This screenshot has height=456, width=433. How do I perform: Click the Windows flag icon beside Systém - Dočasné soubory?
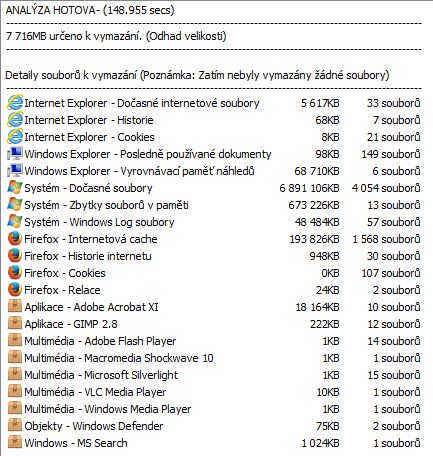(15, 188)
